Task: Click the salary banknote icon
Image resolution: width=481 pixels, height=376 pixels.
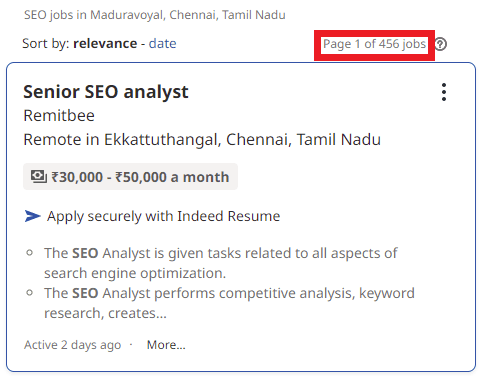Action: 39,176
